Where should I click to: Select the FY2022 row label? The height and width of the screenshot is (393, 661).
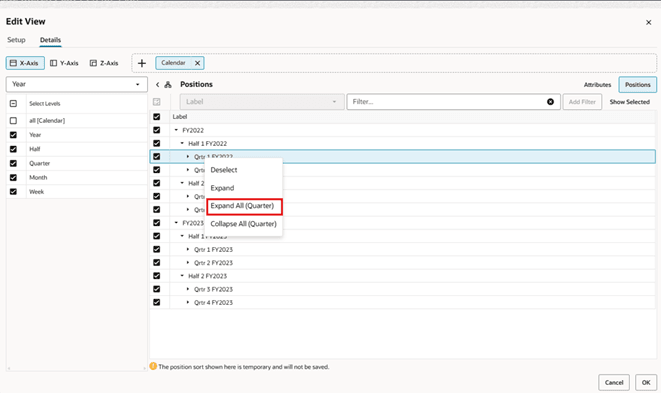pos(193,130)
